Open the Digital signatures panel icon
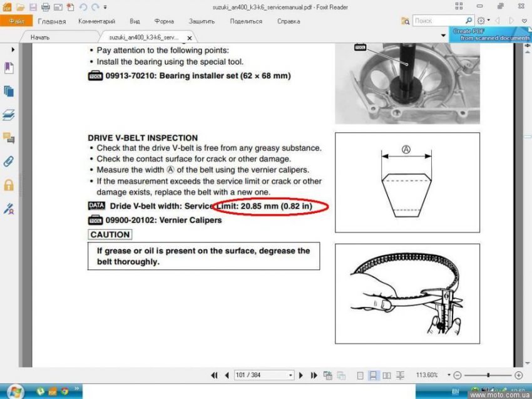 pos(9,209)
